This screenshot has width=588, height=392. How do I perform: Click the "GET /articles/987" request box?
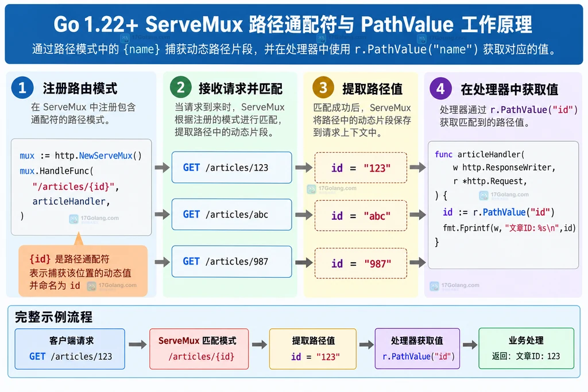coord(232,262)
